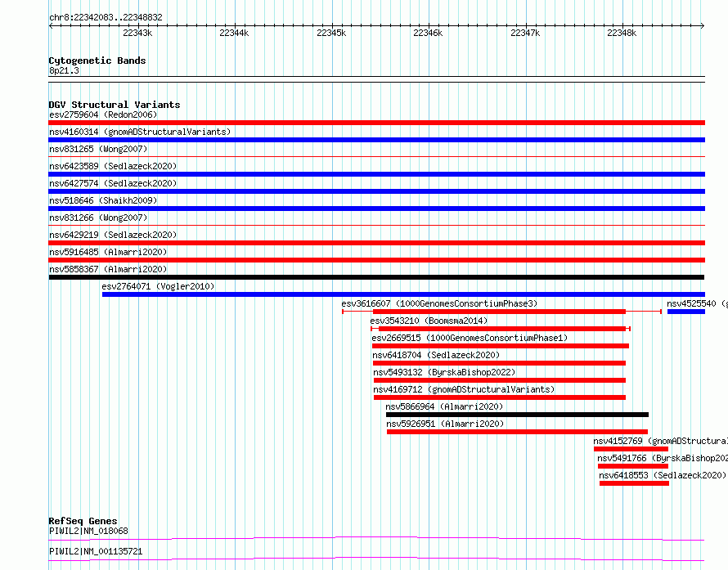Screen dimensions: 728x570
Task: Click nsv6418704 (Sedlazeck2020) label
Action: point(436,355)
